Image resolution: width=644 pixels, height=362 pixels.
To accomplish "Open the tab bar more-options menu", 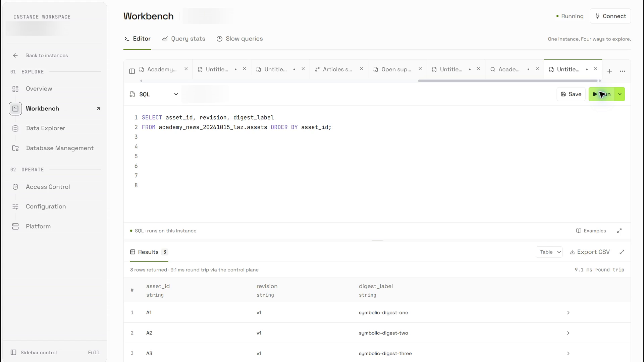I will [623, 71].
